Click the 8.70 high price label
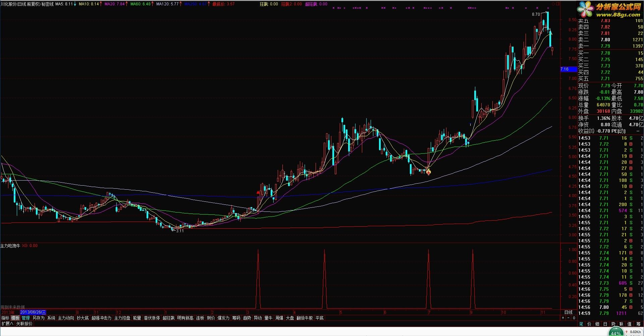 pos(536,14)
